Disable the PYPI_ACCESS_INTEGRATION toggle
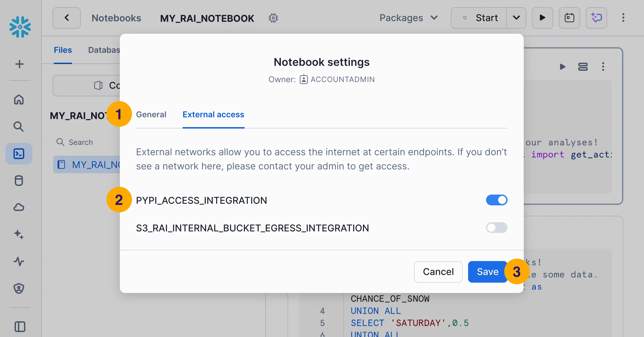This screenshot has height=337, width=644. tap(497, 200)
